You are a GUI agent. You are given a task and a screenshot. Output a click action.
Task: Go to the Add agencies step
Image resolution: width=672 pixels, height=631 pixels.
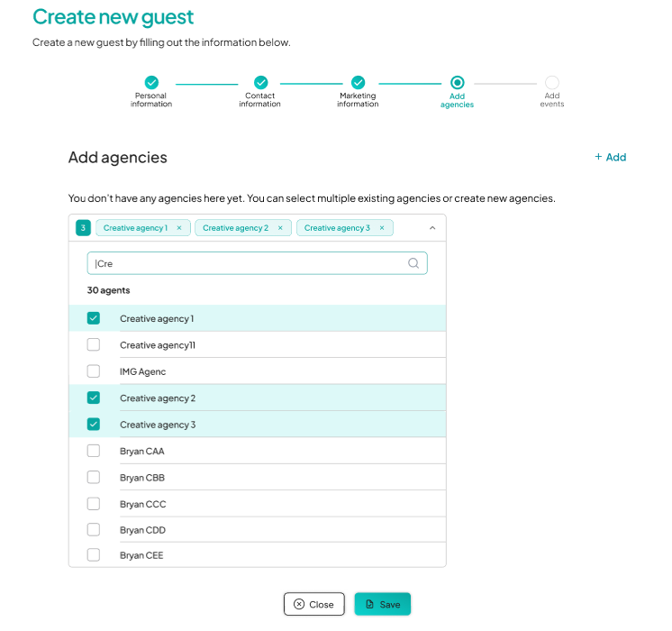click(457, 82)
